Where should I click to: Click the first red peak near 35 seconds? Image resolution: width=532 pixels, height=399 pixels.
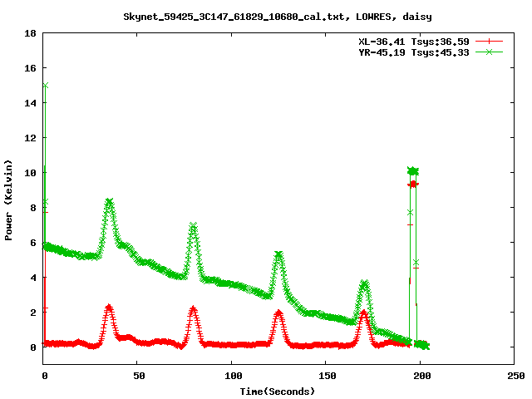(109, 308)
